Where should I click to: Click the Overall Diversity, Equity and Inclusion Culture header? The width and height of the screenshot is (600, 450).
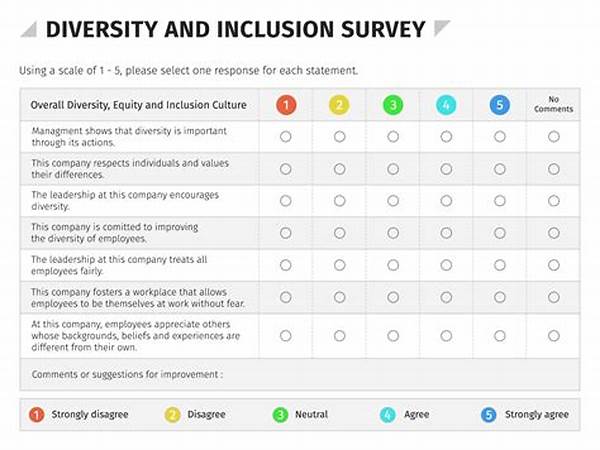tap(138, 104)
